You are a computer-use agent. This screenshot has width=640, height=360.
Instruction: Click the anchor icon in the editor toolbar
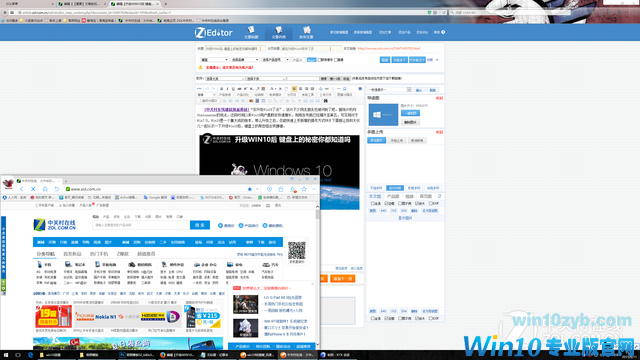pos(320,89)
